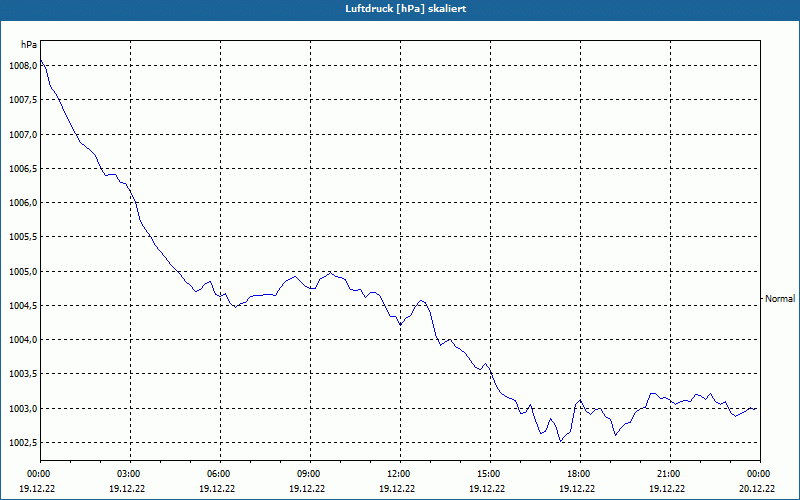Screen dimensions: 800x500
Task: Click the 'hPa' unit label on the axis
Action: (x=29, y=45)
